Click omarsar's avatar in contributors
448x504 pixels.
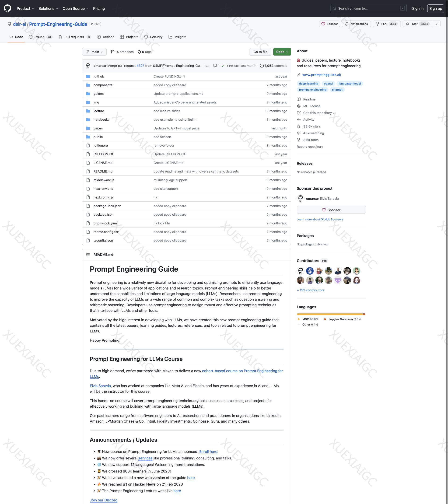tap(300, 271)
